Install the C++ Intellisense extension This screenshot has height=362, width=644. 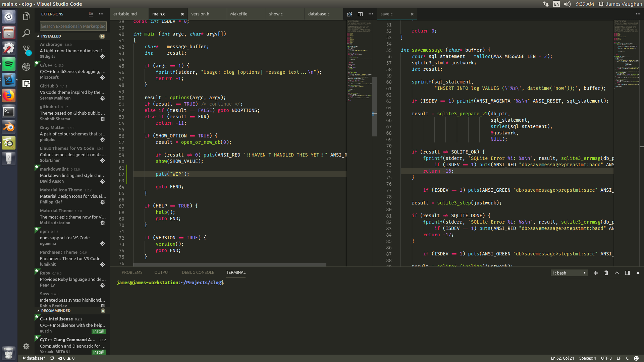[x=99, y=331]
